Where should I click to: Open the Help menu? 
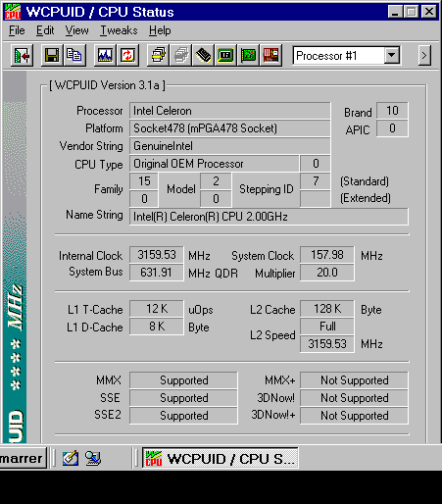click(160, 30)
